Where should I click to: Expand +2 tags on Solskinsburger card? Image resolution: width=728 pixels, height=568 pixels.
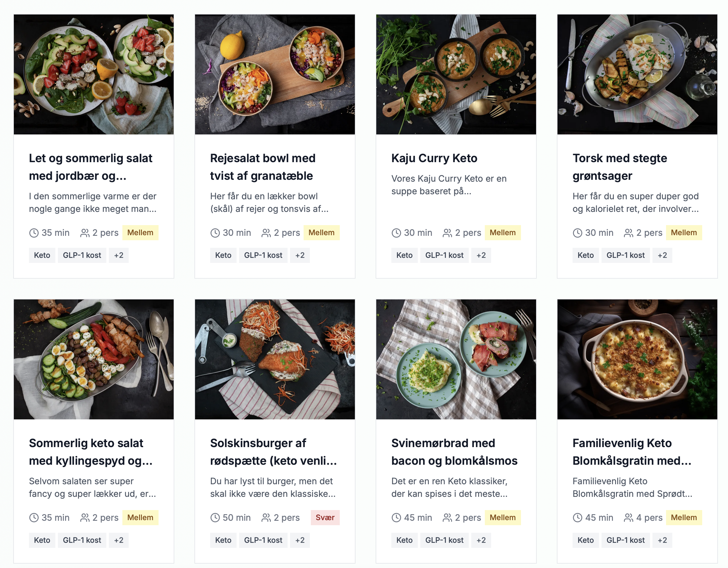(x=300, y=540)
